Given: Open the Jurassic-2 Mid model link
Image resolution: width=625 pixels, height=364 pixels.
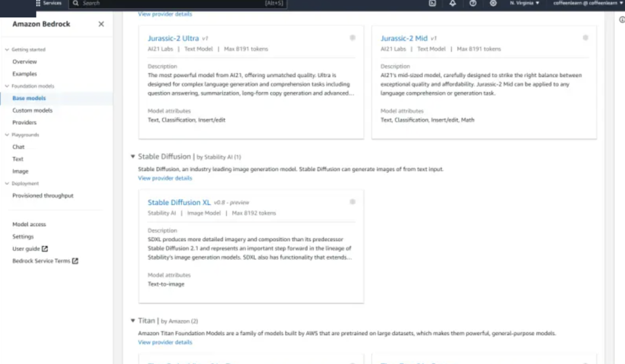Looking at the screenshot, I should click(x=404, y=38).
